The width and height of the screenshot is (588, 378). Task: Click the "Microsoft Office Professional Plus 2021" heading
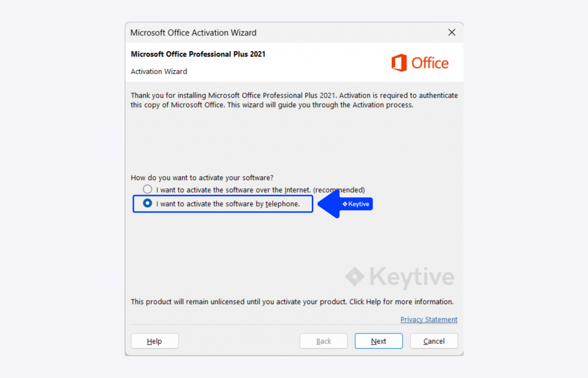click(198, 54)
